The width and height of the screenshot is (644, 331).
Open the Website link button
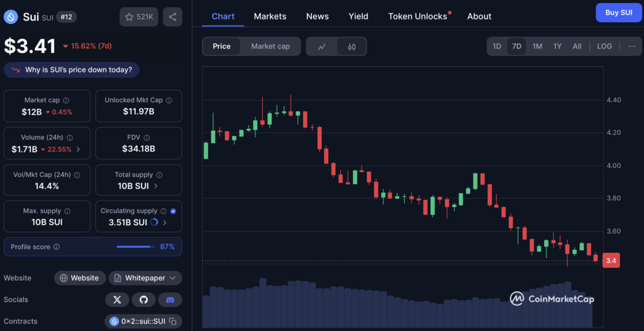[80, 278]
